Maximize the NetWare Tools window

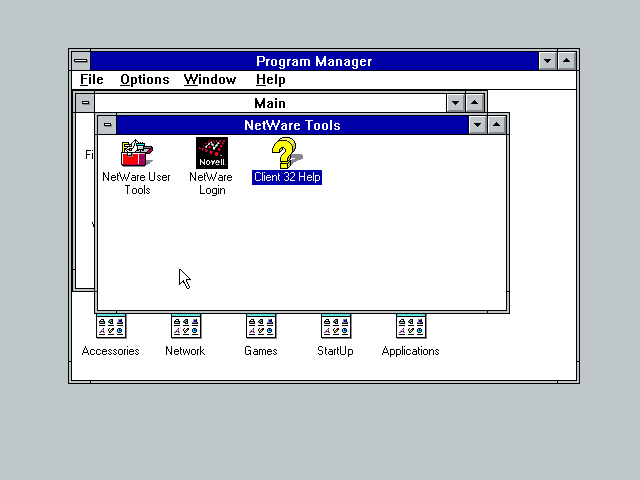[496, 125]
